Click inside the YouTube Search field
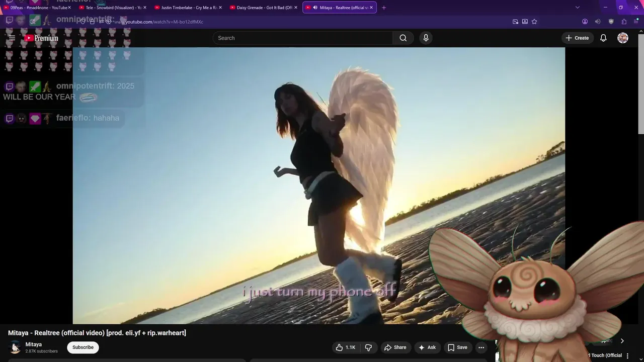 (302, 38)
